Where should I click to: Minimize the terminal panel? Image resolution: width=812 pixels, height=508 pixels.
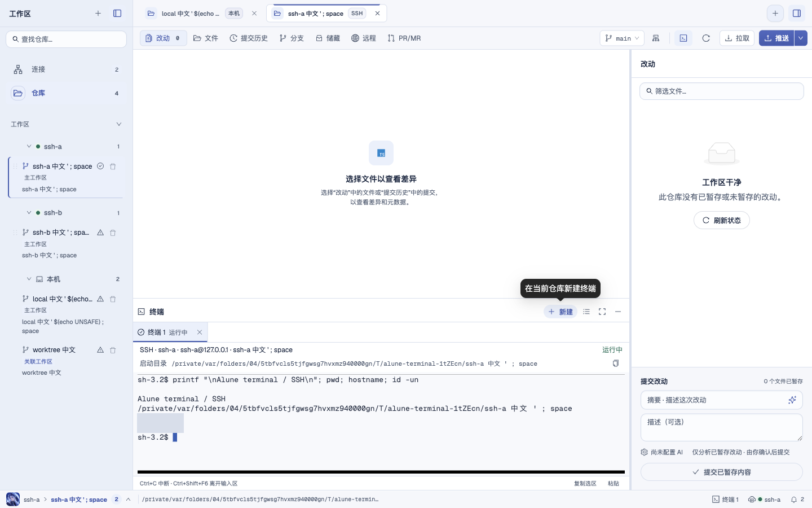coord(618,312)
